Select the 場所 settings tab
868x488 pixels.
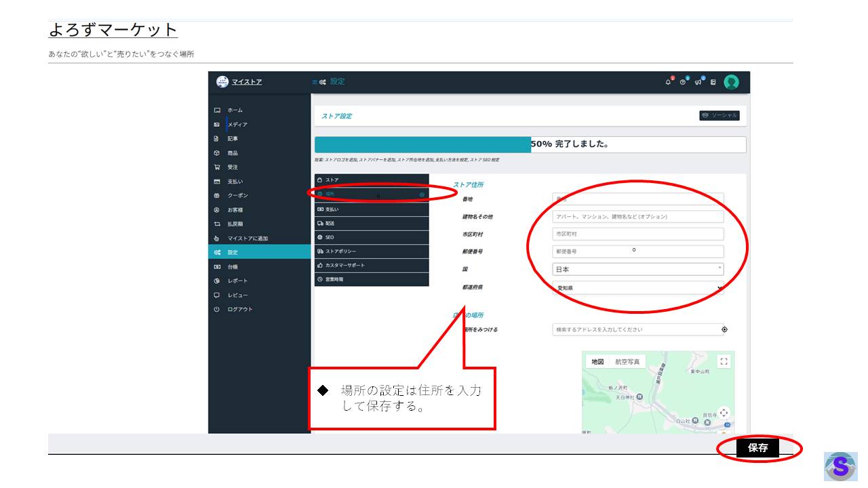[x=372, y=195]
